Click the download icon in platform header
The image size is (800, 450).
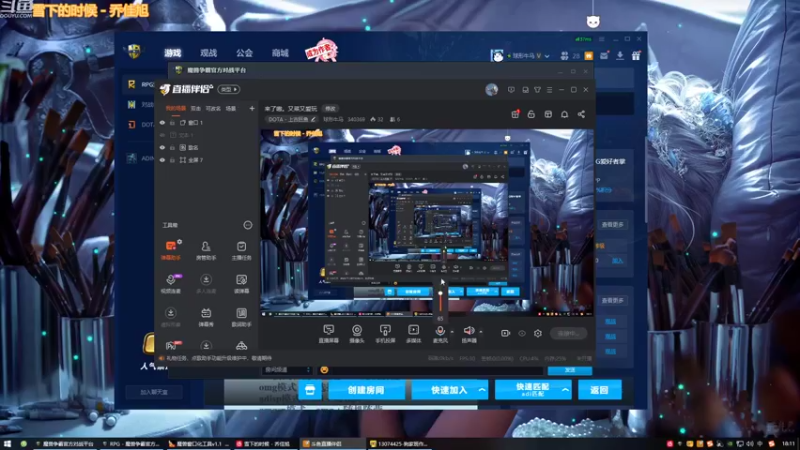[x=620, y=56]
